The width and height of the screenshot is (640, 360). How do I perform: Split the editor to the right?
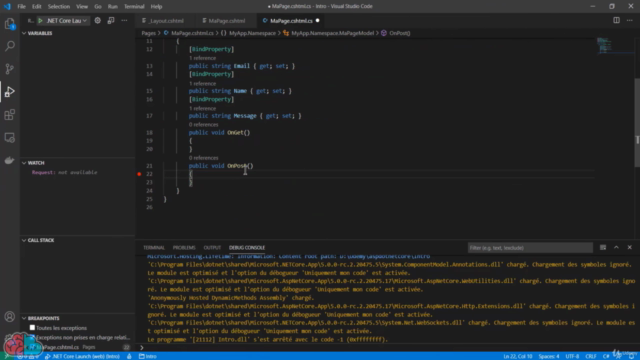pos(616,20)
